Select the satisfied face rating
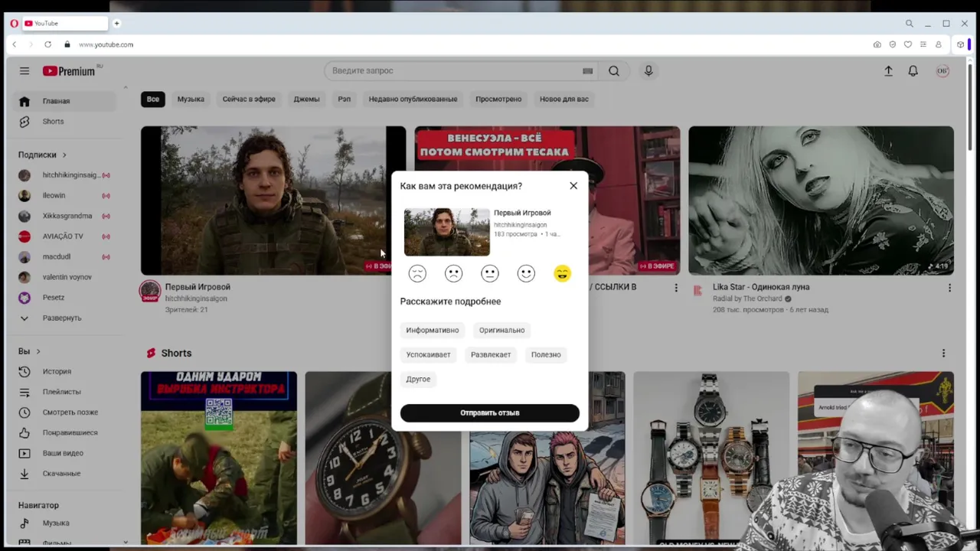 click(x=526, y=273)
